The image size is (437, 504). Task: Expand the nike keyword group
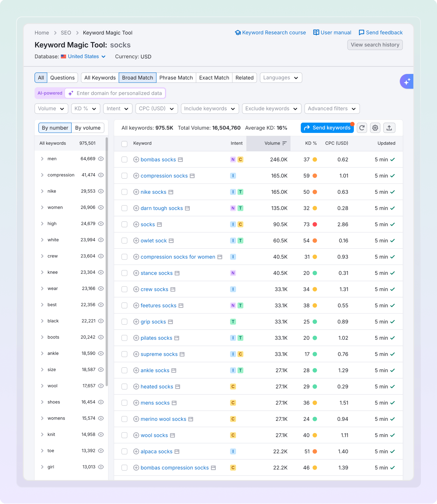(x=42, y=191)
